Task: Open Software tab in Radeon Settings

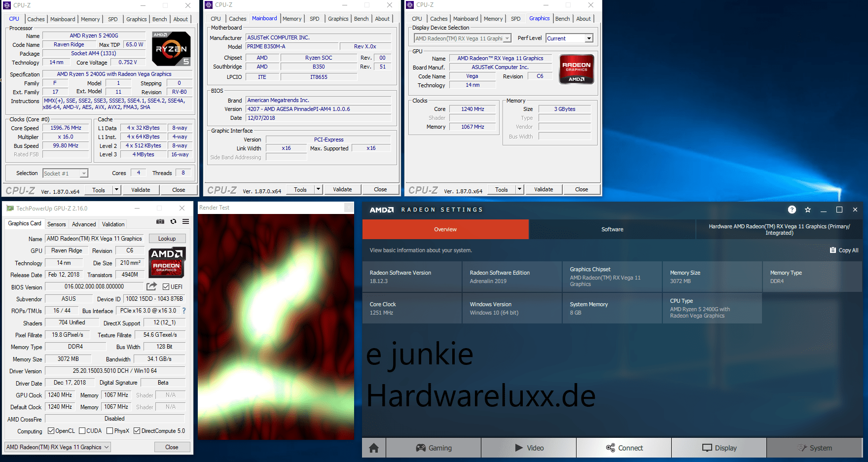Action: coord(612,229)
